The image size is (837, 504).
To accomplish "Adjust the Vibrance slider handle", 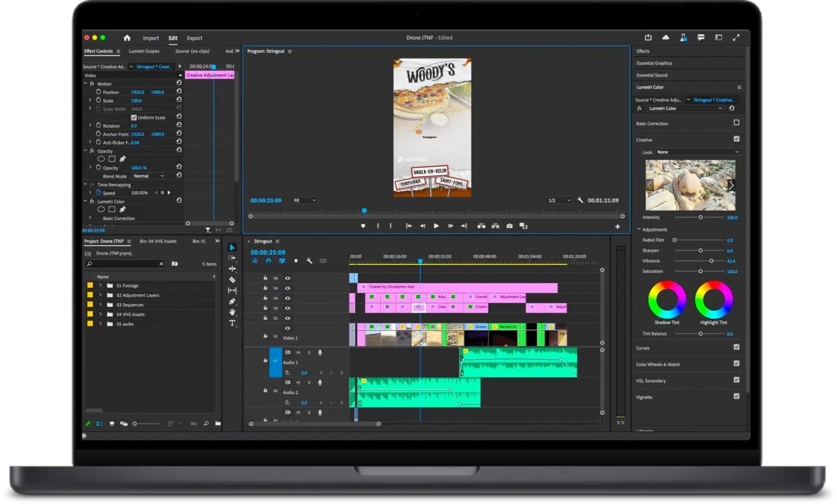I will click(711, 261).
